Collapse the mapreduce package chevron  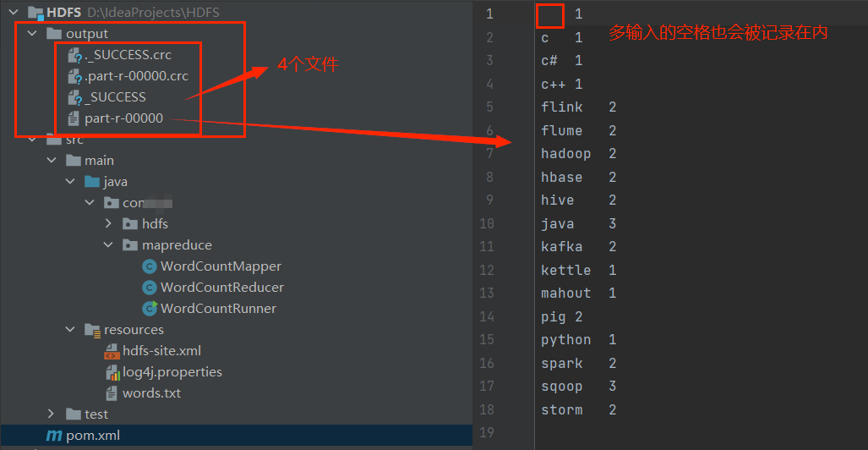(108, 245)
